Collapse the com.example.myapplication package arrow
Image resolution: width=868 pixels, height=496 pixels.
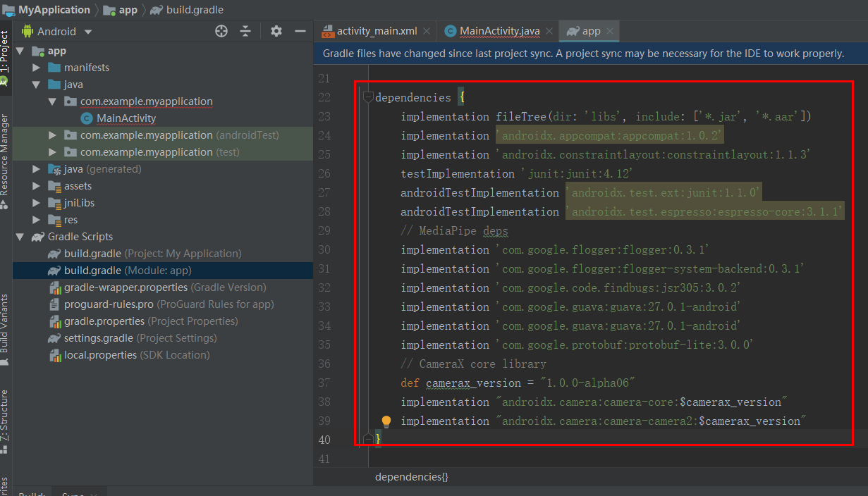pyautogui.click(x=52, y=101)
